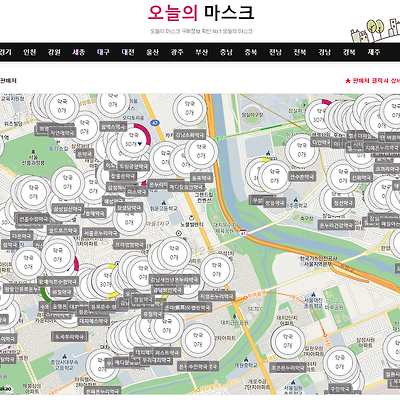The height and width of the screenshot is (400, 400).
Task: Open the 도심공항약국 pharmacy label
Action: [133, 166]
